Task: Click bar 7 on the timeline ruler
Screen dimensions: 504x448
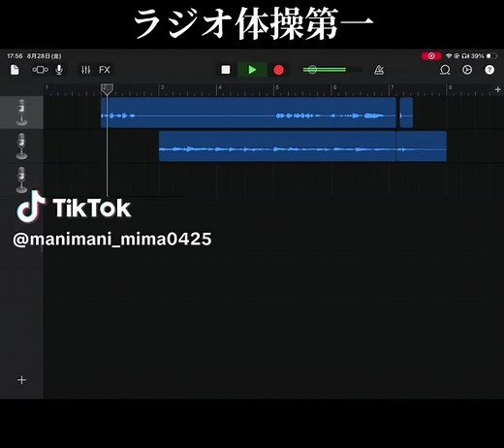Action: [x=392, y=88]
